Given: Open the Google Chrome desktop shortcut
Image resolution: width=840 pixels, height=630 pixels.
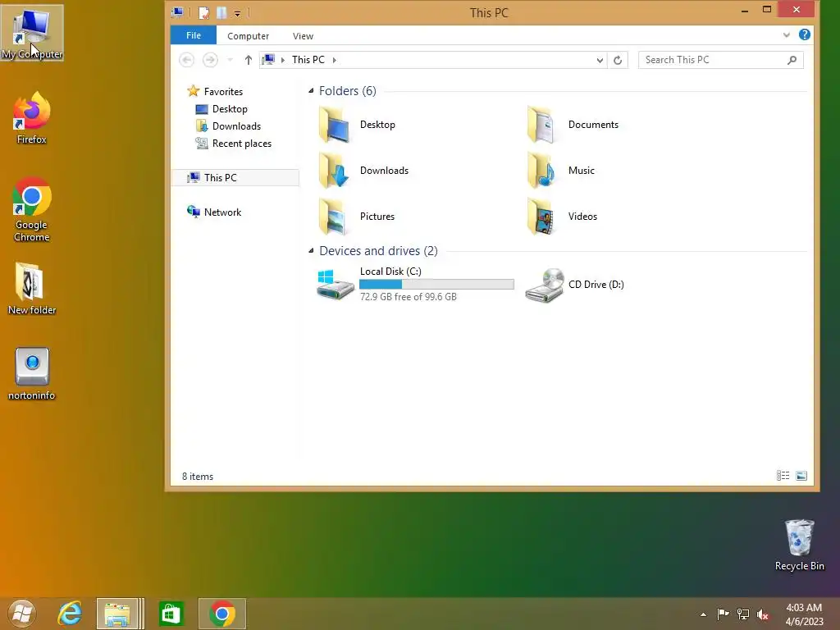Looking at the screenshot, I should pyautogui.click(x=32, y=209).
